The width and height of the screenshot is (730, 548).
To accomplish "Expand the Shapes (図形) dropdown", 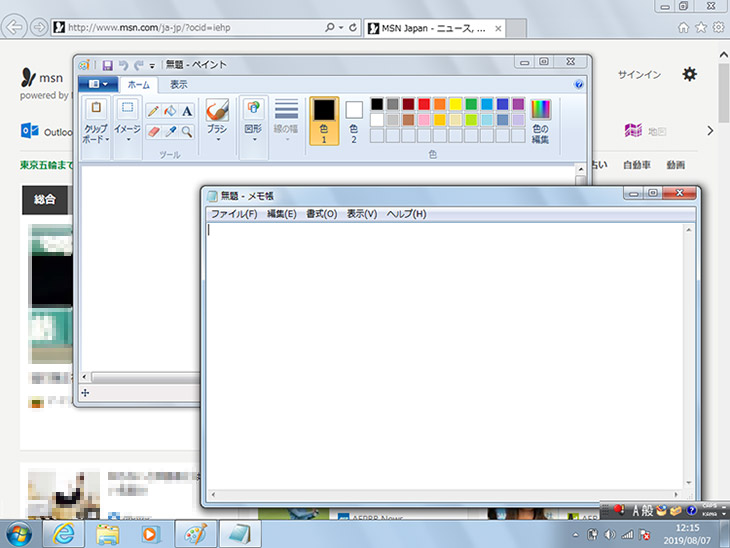I will [x=253, y=138].
